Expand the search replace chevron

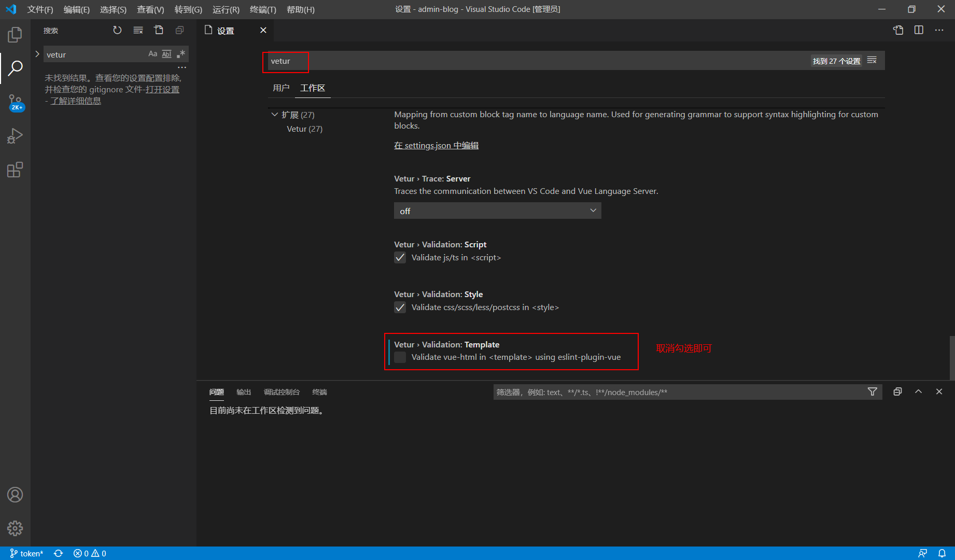pyautogui.click(x=37, y=53)
